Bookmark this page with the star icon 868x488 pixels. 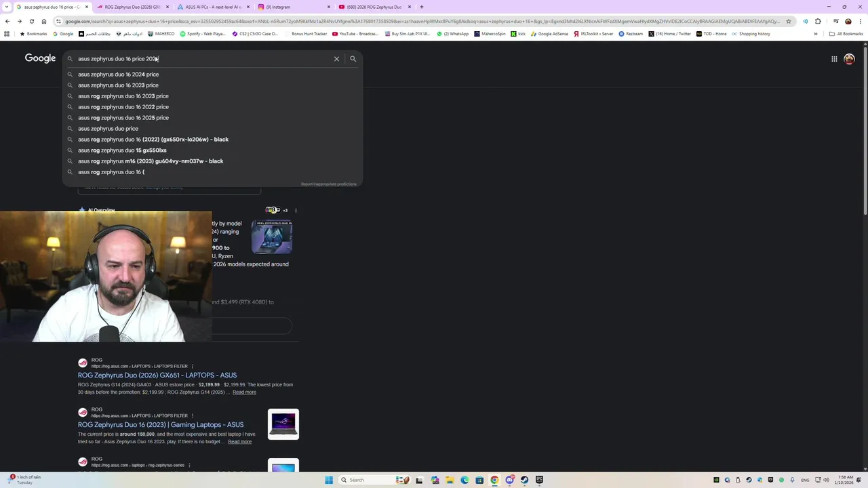(x=788, y=21)
